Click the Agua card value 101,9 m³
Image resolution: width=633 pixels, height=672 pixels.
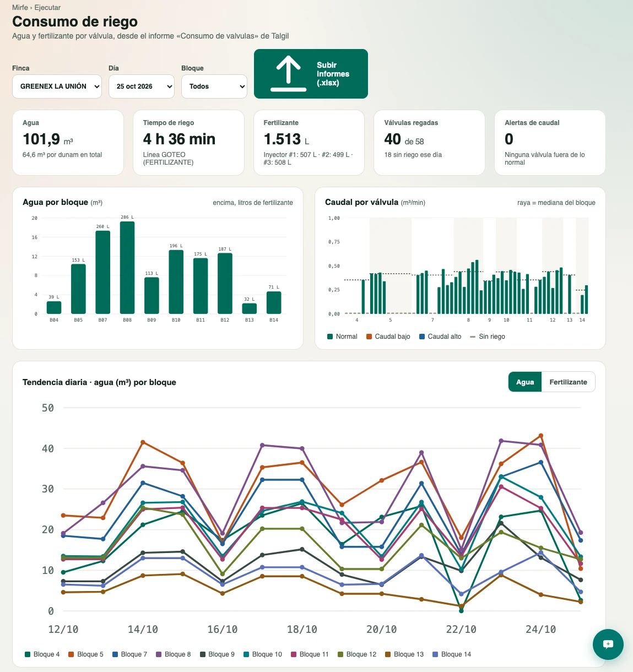point(48,139)
